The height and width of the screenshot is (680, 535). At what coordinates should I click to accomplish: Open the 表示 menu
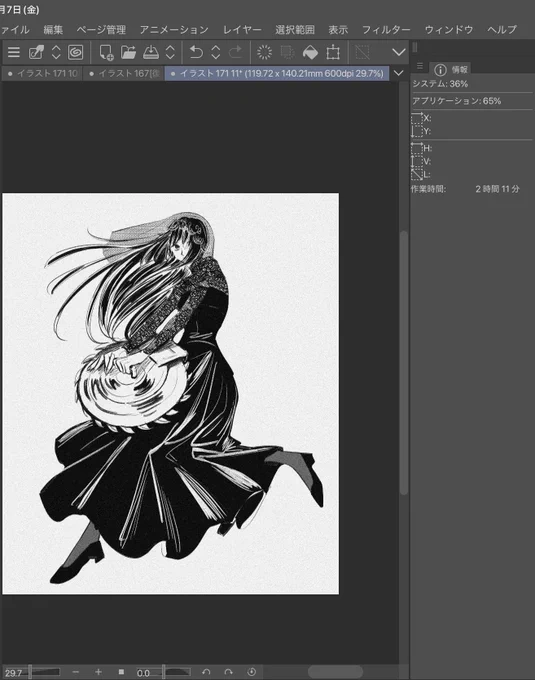[x=338, y=29]
